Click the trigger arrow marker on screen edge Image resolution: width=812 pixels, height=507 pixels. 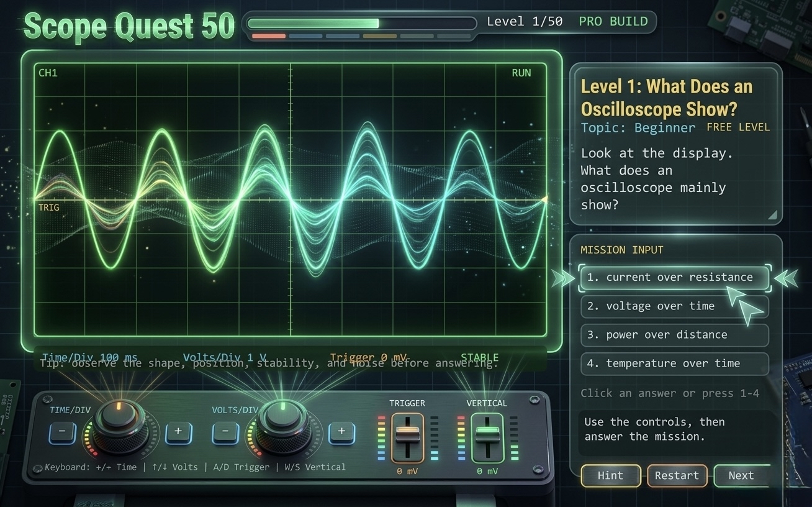point(544,199)
